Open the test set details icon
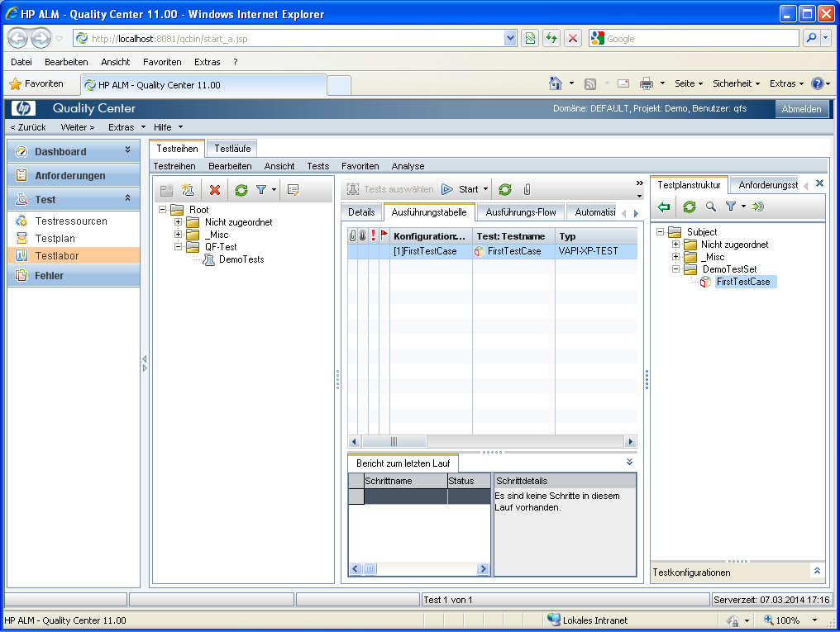The height and width of the screenshot is (632, 840). click(x=293, y=190)
